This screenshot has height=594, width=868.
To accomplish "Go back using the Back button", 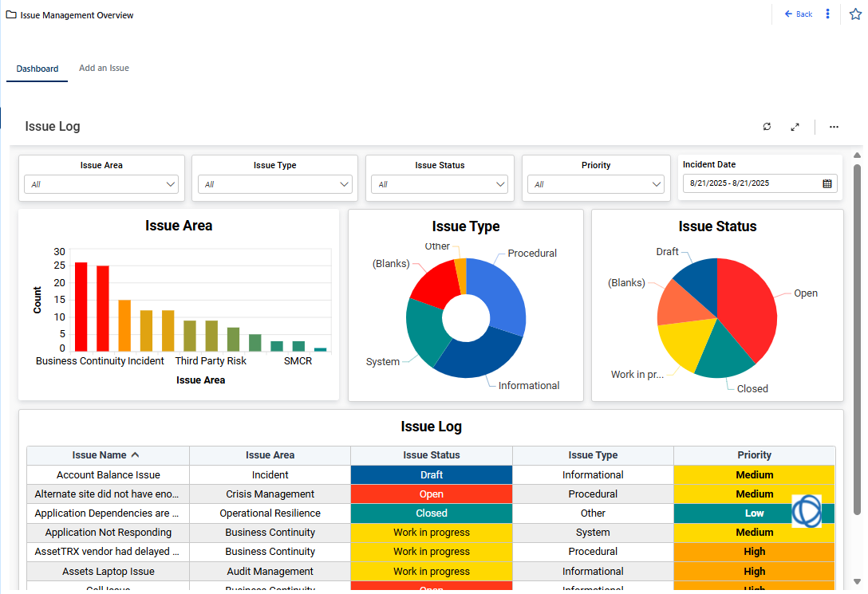I will pyautogui.click(x=799, y=14).
